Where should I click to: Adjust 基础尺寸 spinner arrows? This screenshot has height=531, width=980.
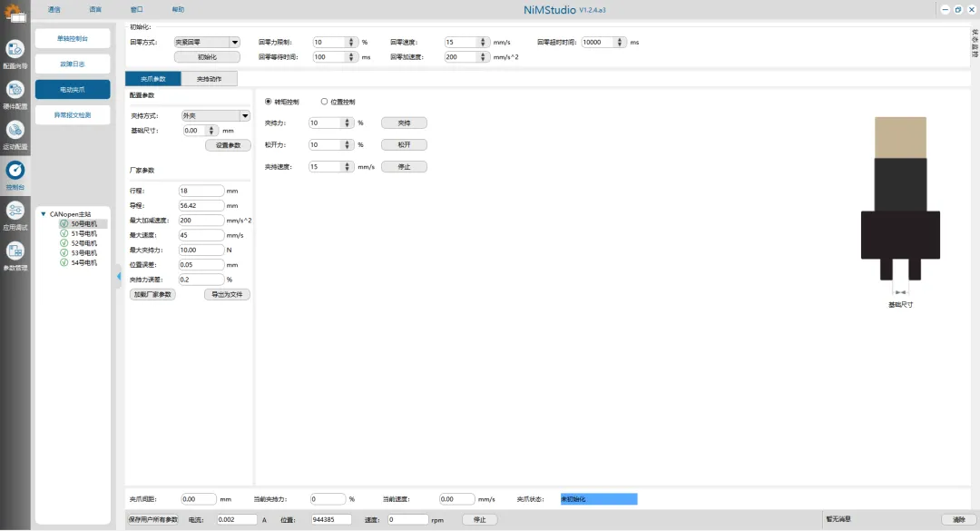211,131
